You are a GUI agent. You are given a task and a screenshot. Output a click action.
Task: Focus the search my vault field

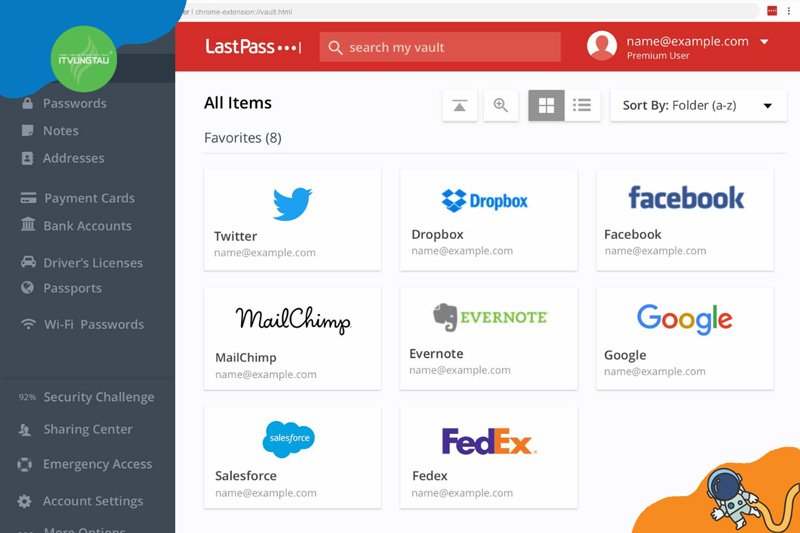pos(440,47)
